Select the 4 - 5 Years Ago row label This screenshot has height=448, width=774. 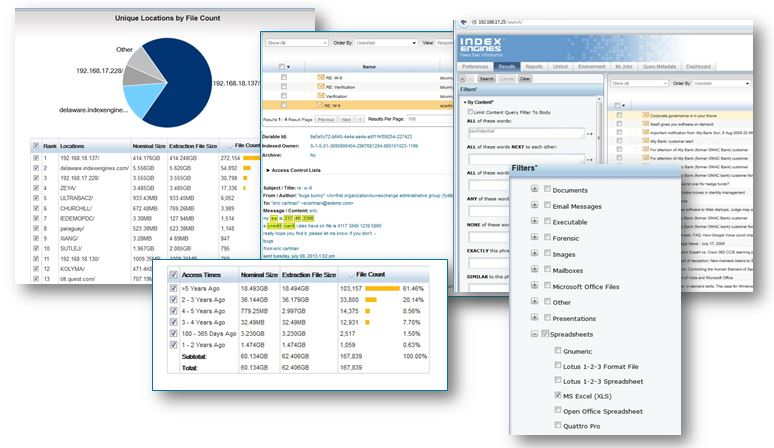pyautogui.click(x=203, y=311)
